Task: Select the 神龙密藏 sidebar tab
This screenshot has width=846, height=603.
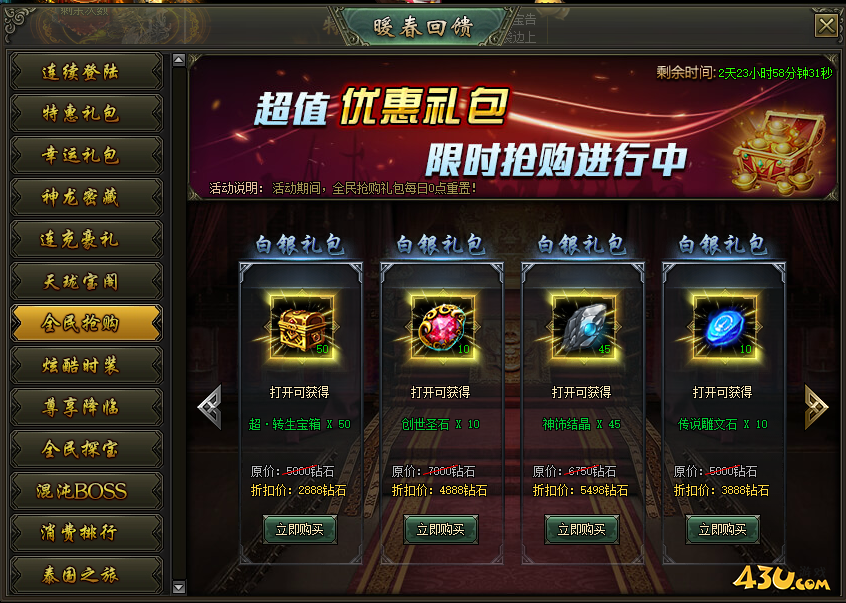Action: click(x=86, y=197)
